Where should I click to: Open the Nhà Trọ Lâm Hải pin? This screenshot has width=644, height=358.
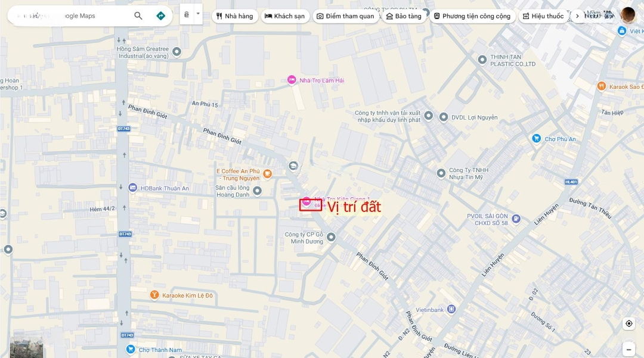tap(292, 80)
